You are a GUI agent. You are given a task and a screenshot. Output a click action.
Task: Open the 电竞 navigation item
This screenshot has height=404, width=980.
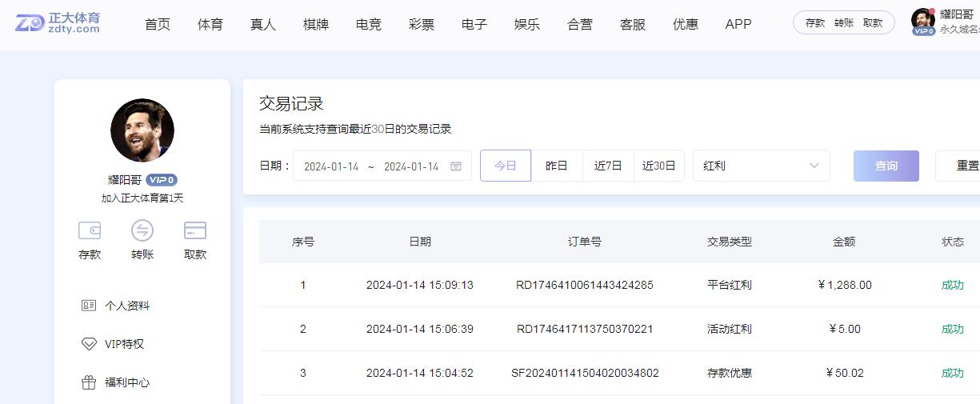coord(369,24)
